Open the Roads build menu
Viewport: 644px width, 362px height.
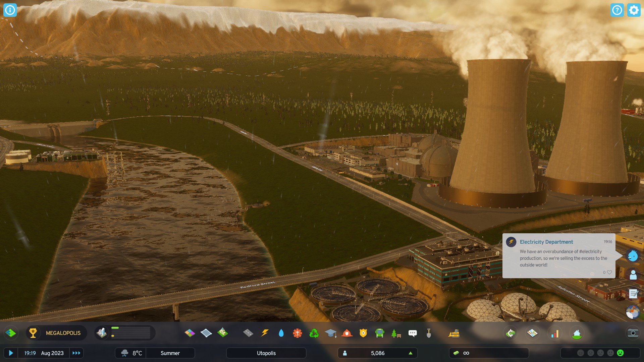click(x=248, y=333)
